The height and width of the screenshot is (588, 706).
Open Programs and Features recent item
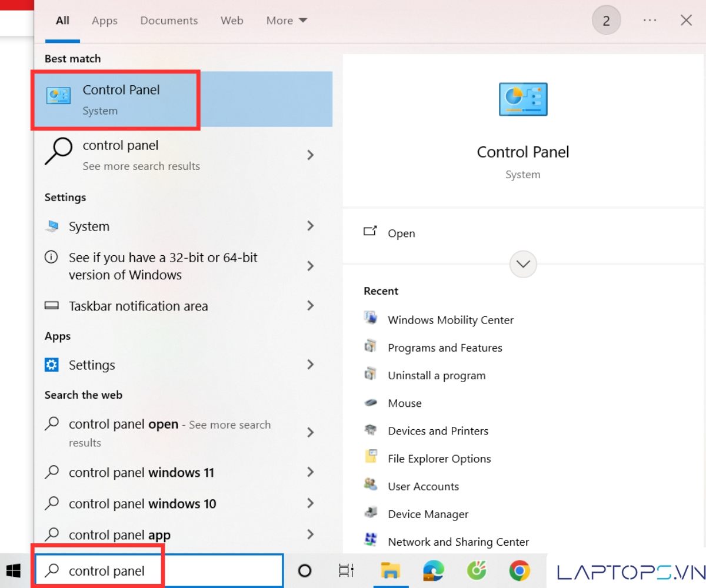click(445, 348)
